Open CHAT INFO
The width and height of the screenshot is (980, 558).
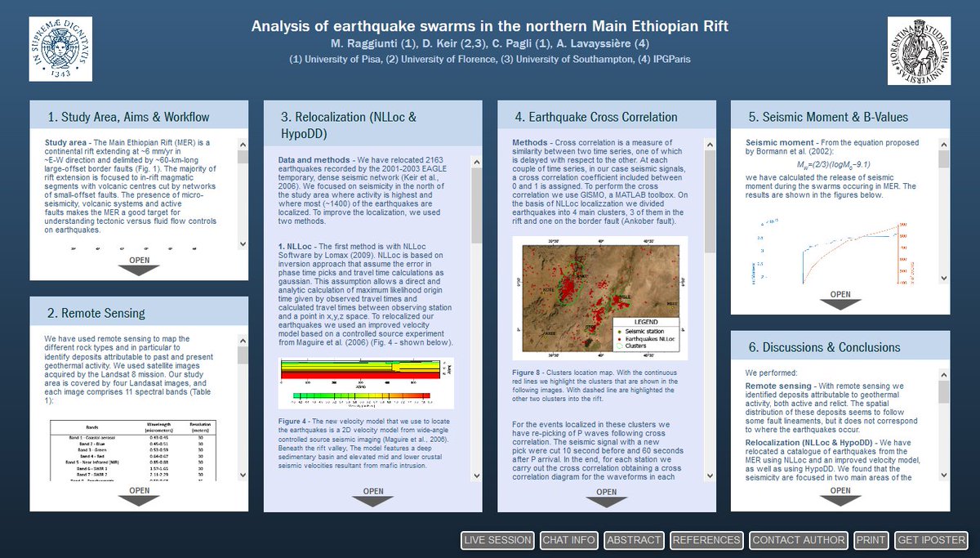569,540
